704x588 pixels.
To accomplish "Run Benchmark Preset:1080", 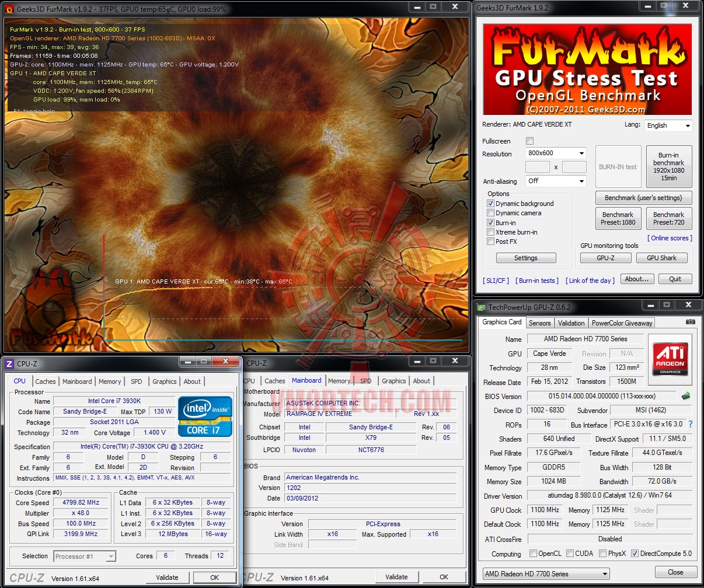I will coord(618,218).
